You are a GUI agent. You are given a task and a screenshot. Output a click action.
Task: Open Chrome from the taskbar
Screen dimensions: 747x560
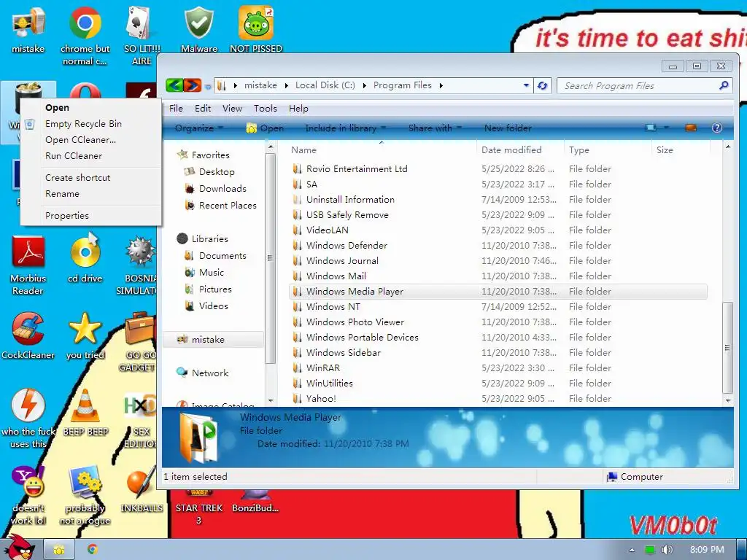click(93, 550)
